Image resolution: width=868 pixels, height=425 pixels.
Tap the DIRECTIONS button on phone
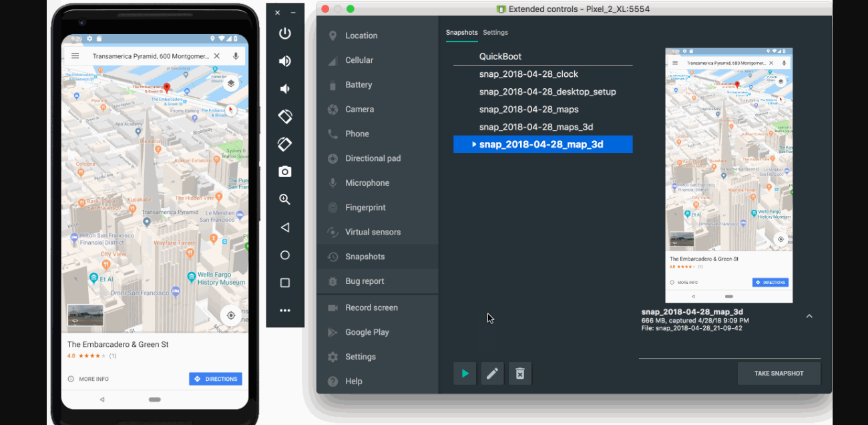tap(216, 379)
